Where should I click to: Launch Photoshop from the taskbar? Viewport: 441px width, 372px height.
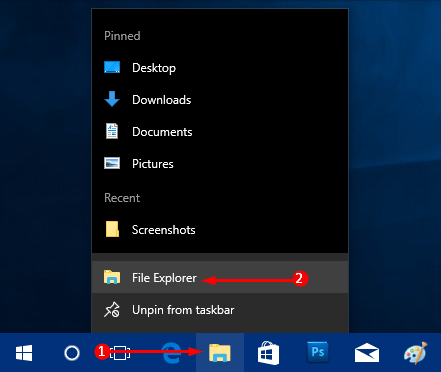[x=318, y=352]
